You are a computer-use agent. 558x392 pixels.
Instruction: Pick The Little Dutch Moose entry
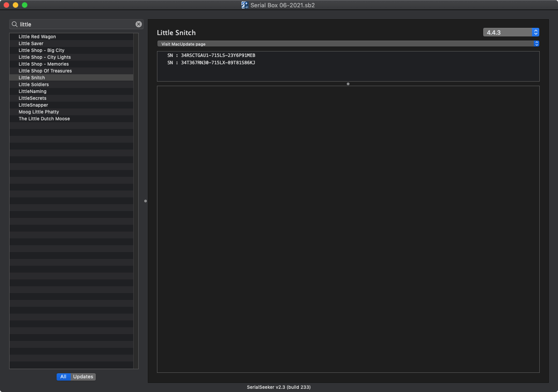(44, 119)
